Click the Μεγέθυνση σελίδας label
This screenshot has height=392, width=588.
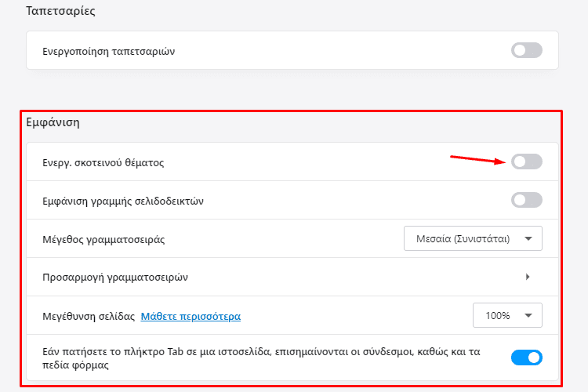(x=89, y=316)
